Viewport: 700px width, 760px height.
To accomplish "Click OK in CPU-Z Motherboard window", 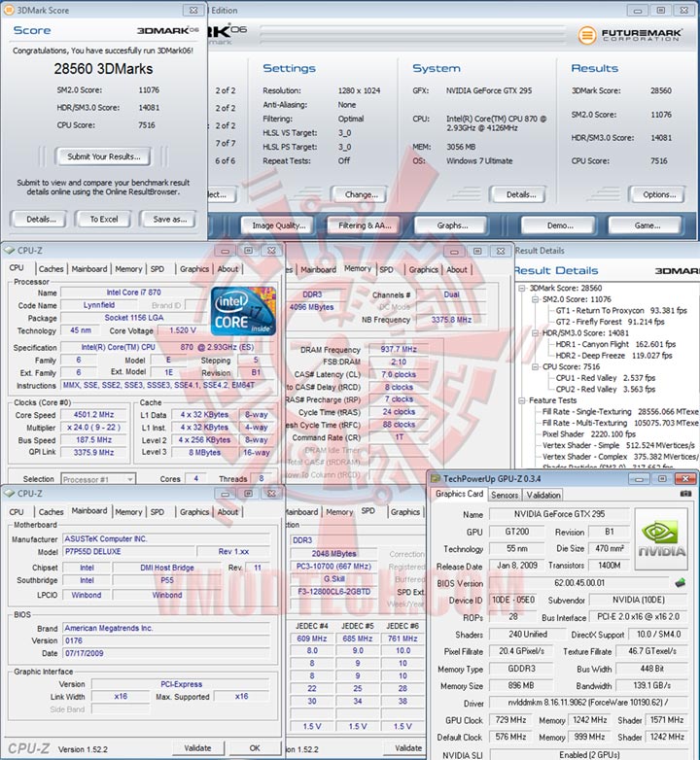I will (x=255, y=748).
